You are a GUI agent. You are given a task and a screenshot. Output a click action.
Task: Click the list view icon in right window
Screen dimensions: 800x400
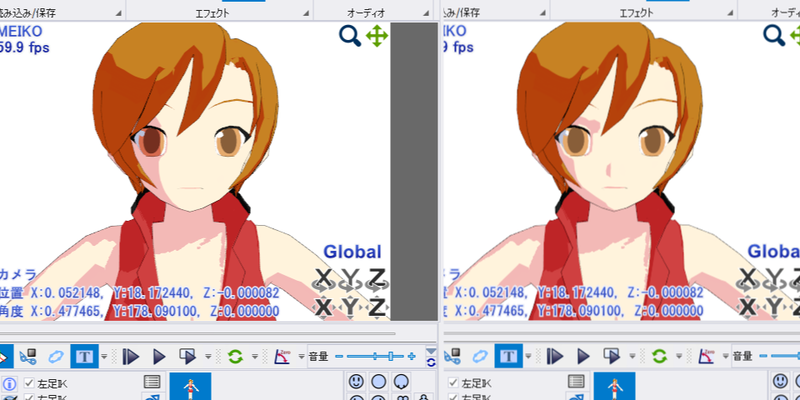tap(576, 382)
